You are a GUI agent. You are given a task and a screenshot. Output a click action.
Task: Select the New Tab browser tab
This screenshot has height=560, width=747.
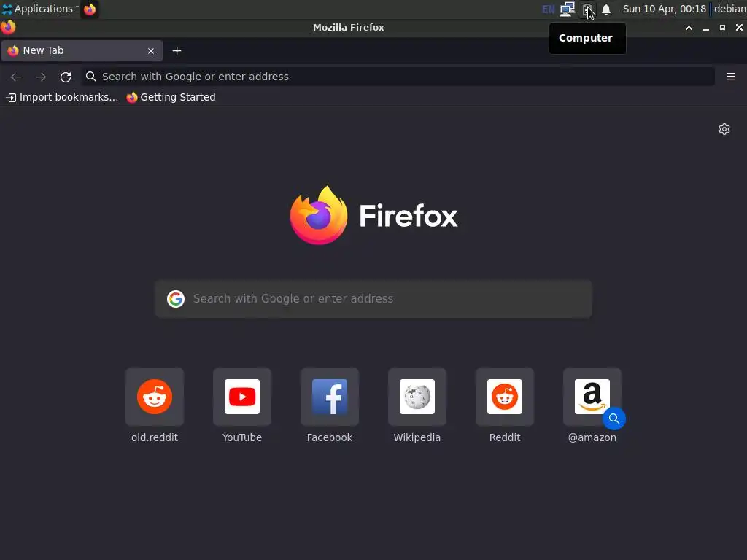click(82, 50)
